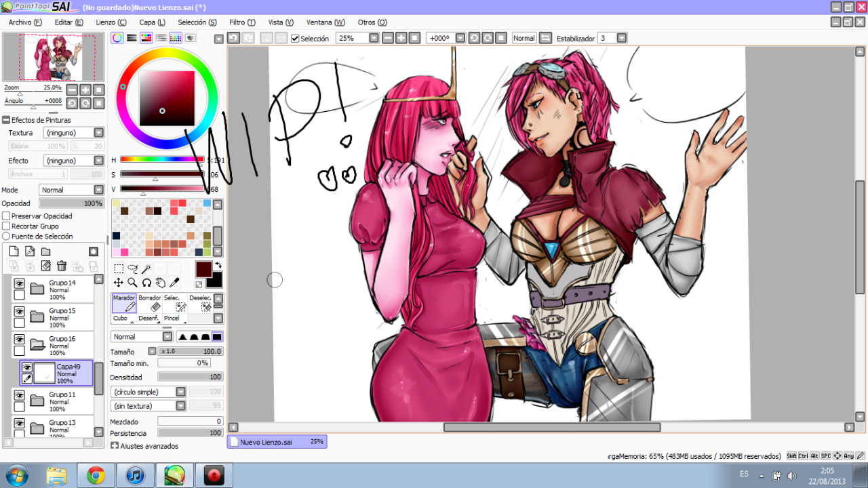The width and height of the screenshot is (868, 488).
Task: Open the (sin textura) brush texture dropdown
Action: pos(149,406)
